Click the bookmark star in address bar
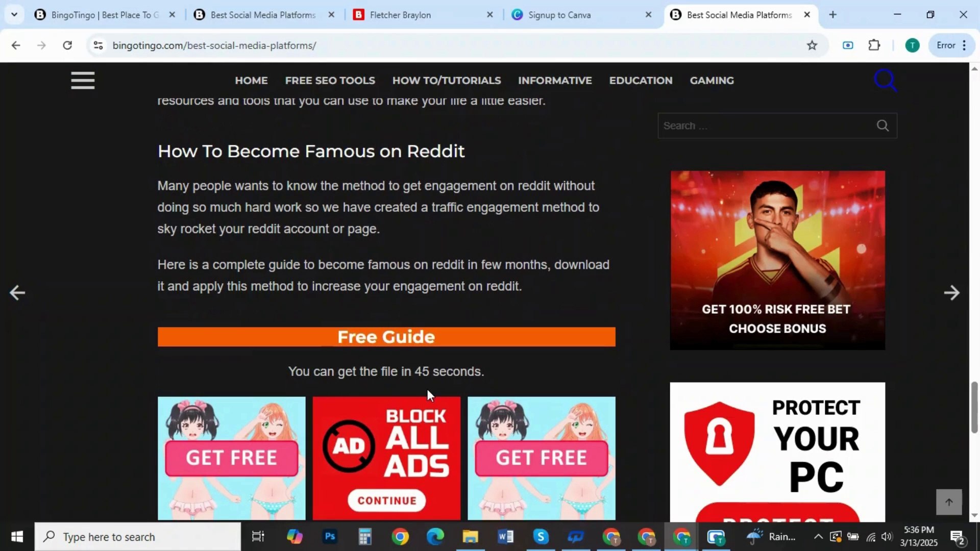This screenshot has height=551, width=980. pos(812,45)
